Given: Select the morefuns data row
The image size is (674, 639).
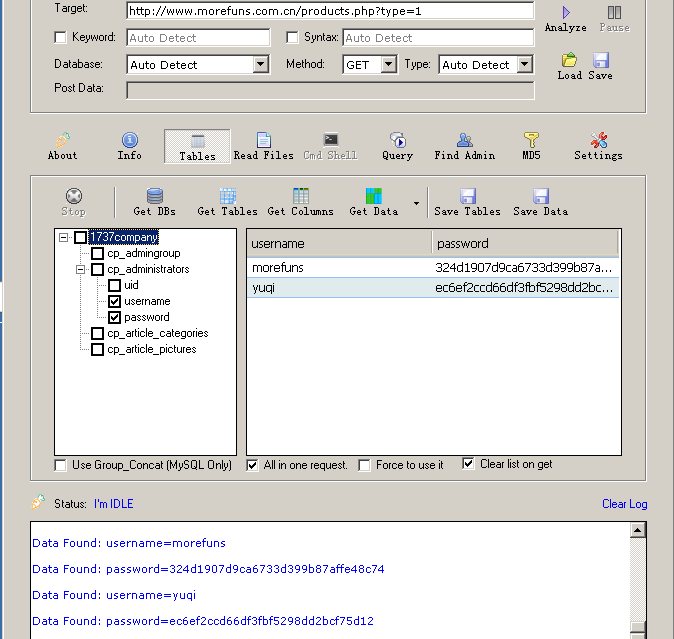Looking at the screenshot, I should (x=433, y=268).
